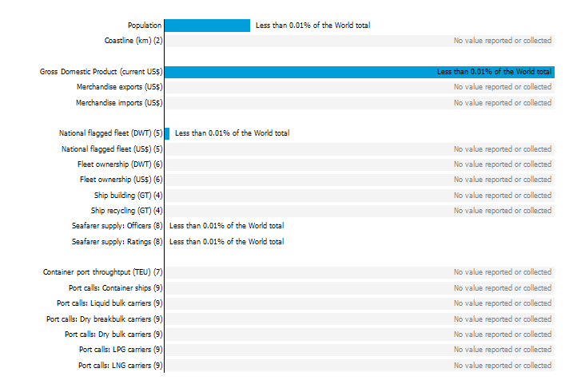This screenshot has height=392, width=581.
Task: Click Port calls: Liquid bulk carriers label
Action: click(109, 303)
